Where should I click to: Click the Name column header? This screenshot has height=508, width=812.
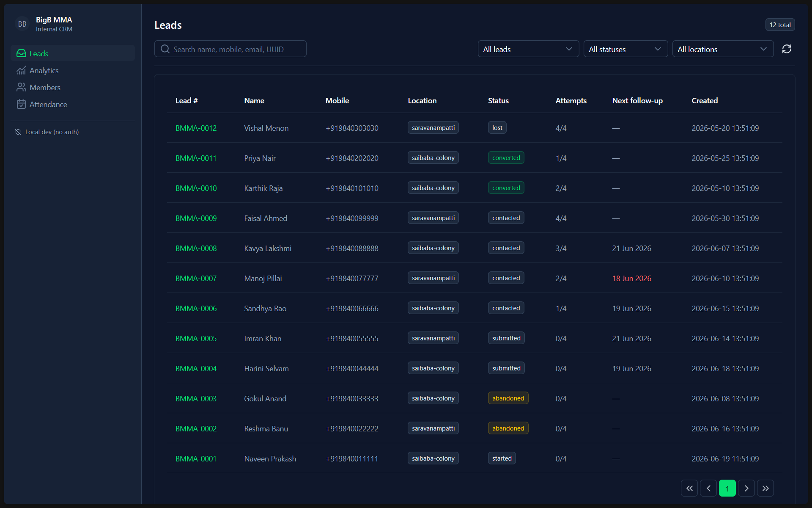click(x=254, y=100)
